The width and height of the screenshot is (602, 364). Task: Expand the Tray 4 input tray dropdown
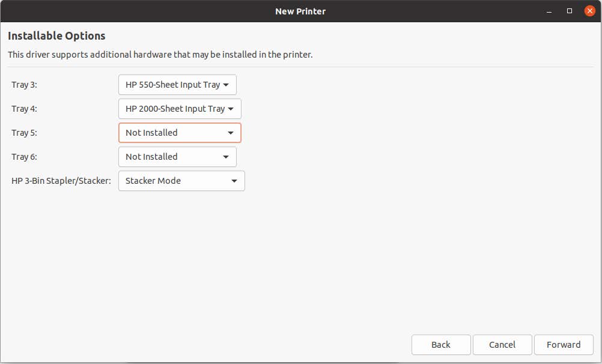179,109
